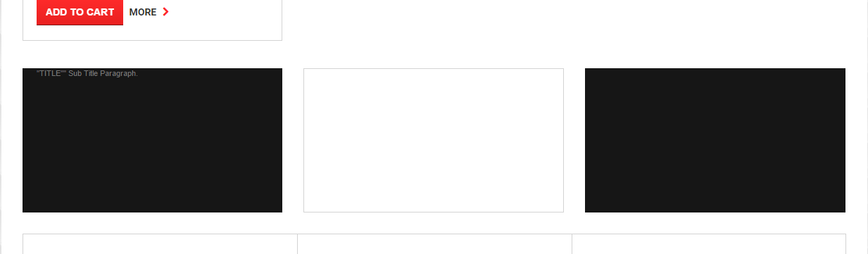Click the Sub Title Paragraph text
Viewport: 868px width, 254px height.
103,73
